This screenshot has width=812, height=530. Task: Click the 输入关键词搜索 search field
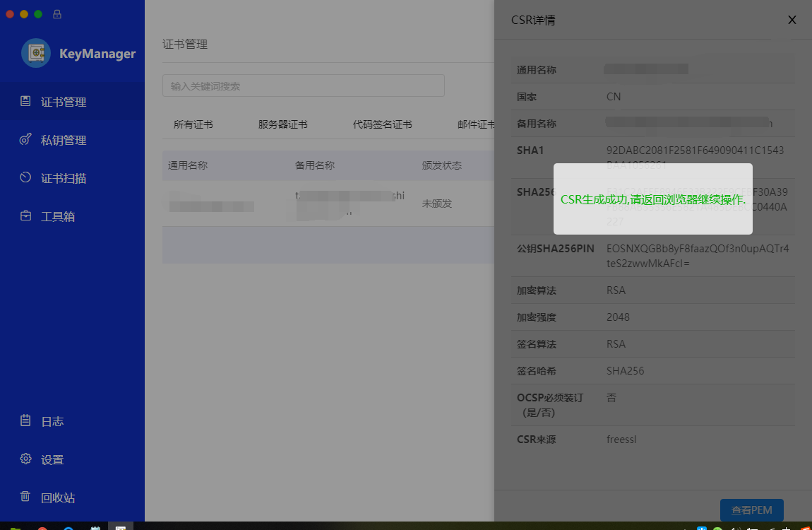304,85
